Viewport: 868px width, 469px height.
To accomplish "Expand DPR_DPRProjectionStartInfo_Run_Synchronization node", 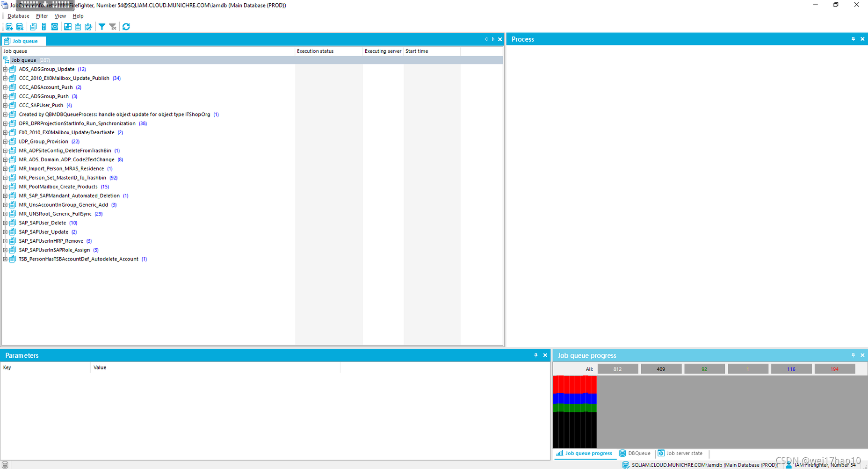I will point(5,123).
